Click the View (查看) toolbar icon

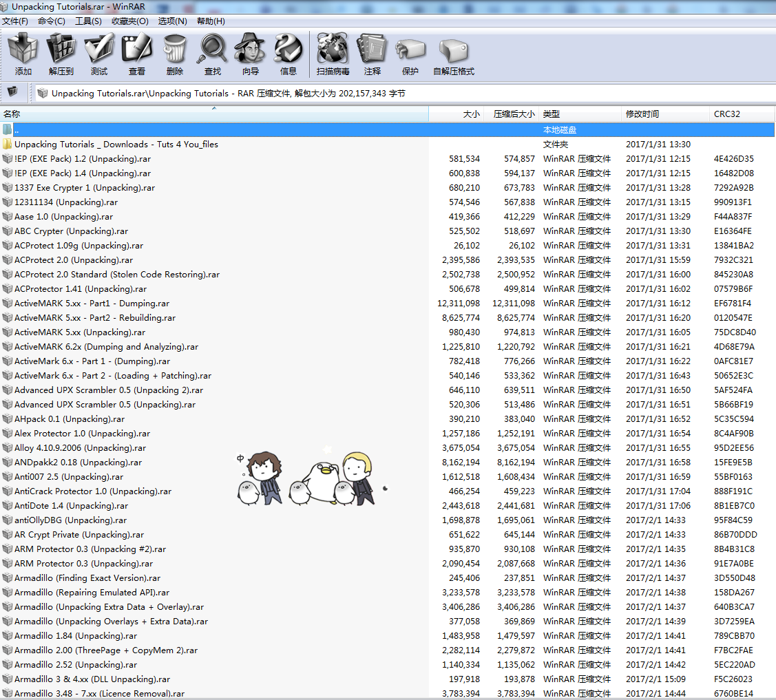(x=136, y=48)
